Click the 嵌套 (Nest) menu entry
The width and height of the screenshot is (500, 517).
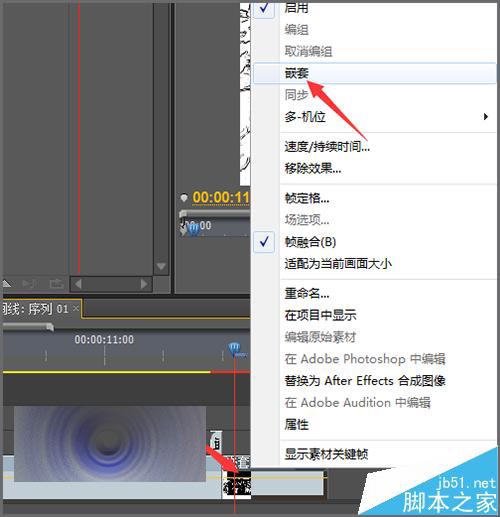coord(375,73)
